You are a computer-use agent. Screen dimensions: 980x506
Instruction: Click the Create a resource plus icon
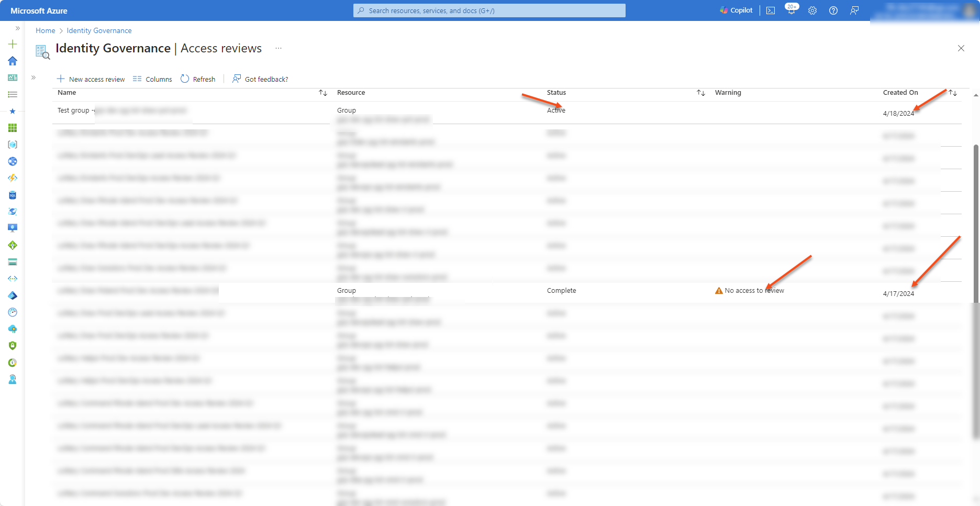(13, 44)
